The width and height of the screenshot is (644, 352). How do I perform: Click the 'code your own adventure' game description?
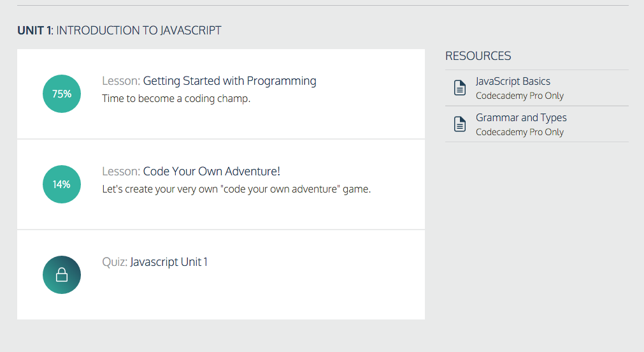coord(236,189)
